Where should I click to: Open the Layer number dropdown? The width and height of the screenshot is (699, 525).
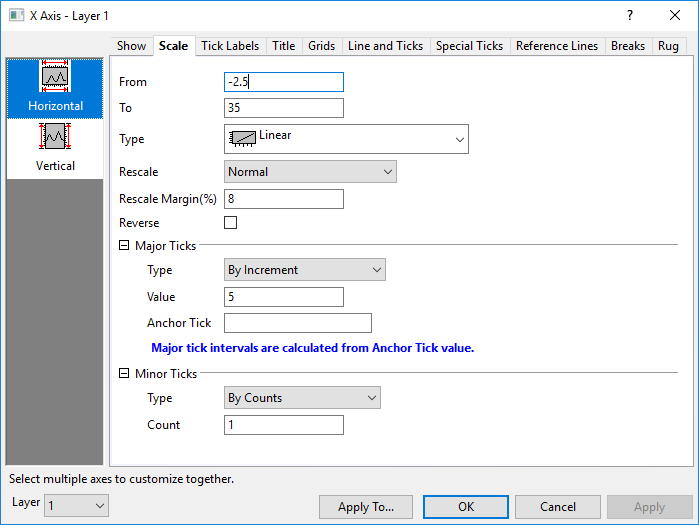76,506
